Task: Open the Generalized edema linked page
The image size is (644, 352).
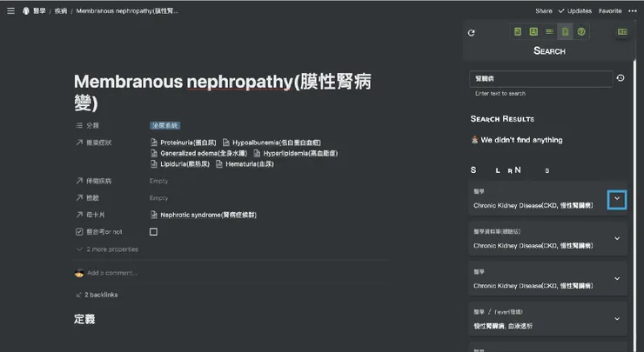Action: pyautogui.click(x=198, y=153)
